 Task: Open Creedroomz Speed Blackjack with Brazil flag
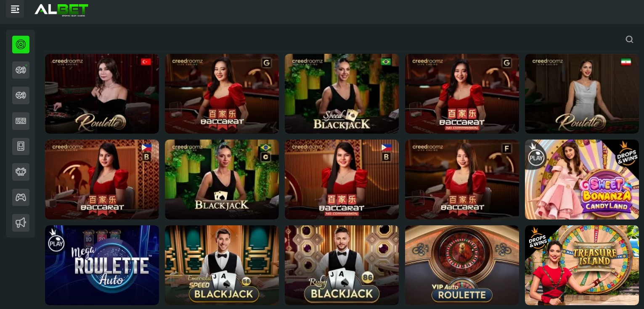point(342,94)
